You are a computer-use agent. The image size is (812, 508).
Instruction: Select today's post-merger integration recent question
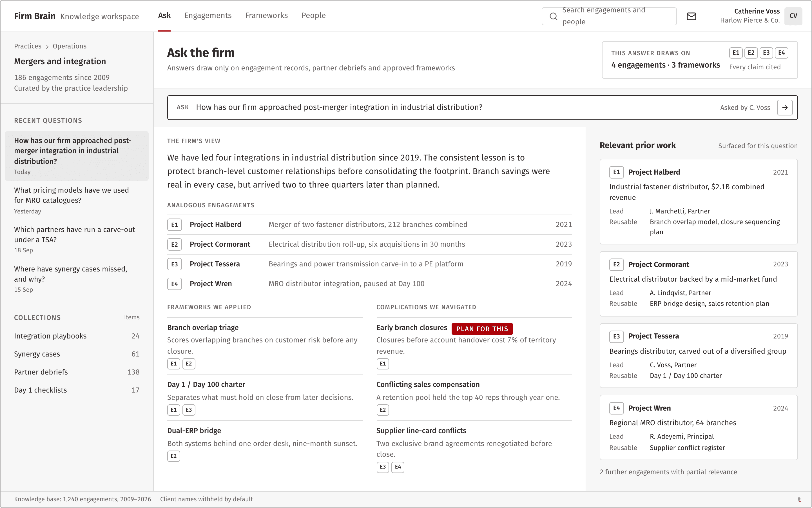[77, 156]
